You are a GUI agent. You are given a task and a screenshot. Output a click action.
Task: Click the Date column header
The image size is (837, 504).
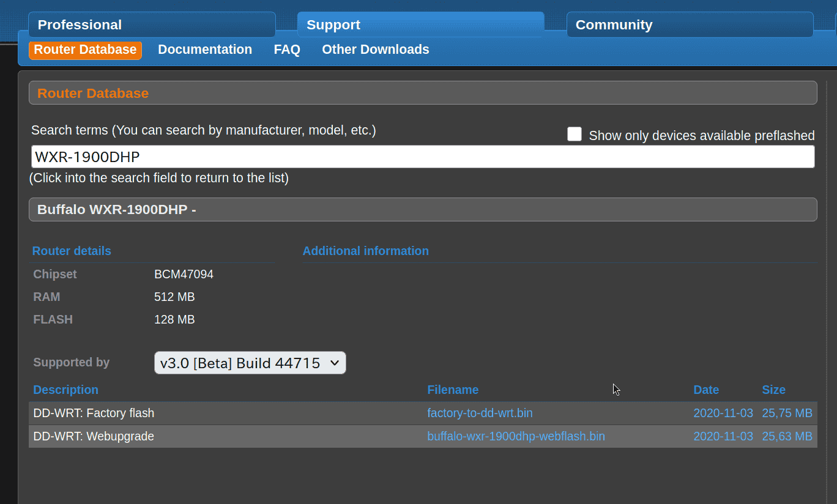coord(706,390)
